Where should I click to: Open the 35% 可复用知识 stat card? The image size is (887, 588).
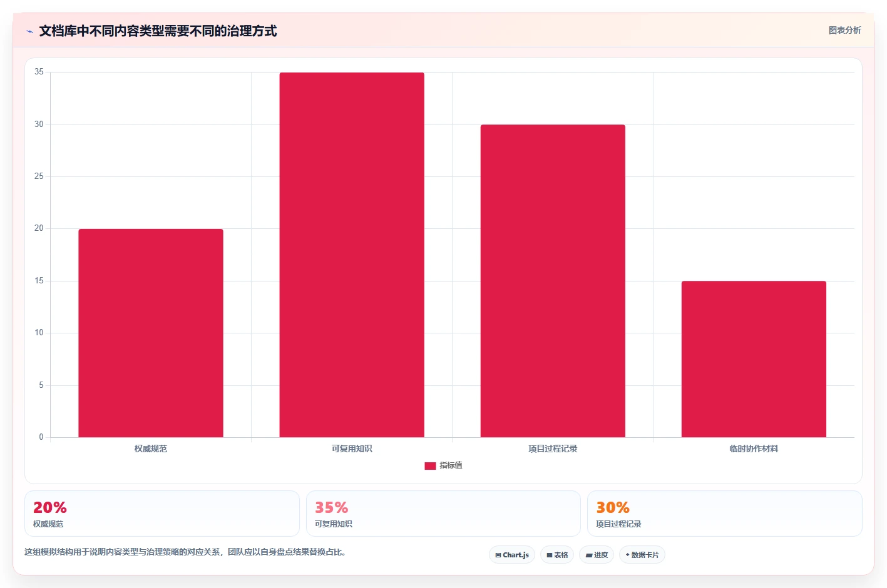click(x=443, y=514)
